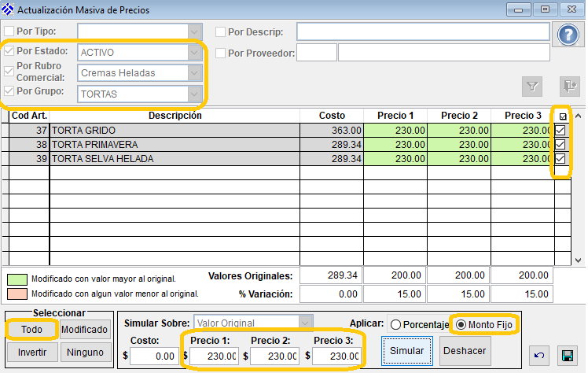
Task: Click the green modified-higher legend swatch
Action: [x=17, y=278]
